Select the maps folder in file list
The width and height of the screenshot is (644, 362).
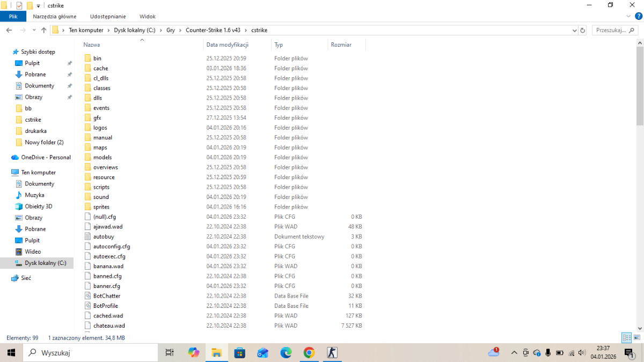coord(100,147)
